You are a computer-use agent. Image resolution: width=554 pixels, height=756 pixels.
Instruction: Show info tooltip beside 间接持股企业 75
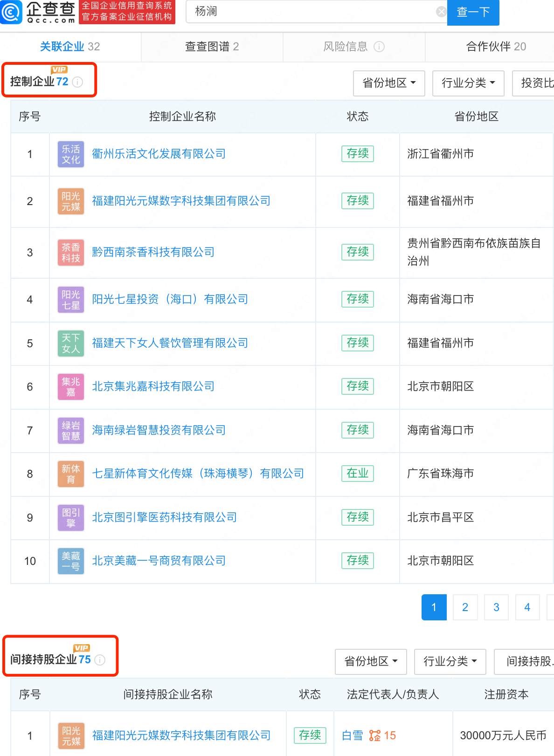100,660
